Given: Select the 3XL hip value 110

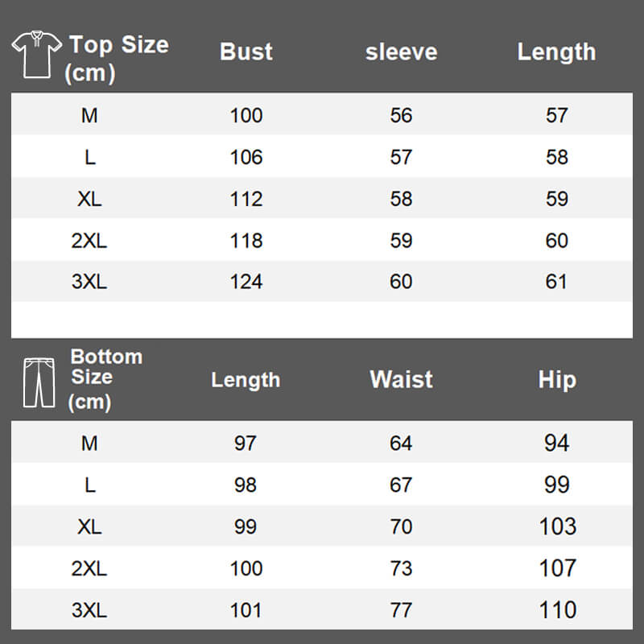Looking at the screenshot, I should click(x=557, y=610).
